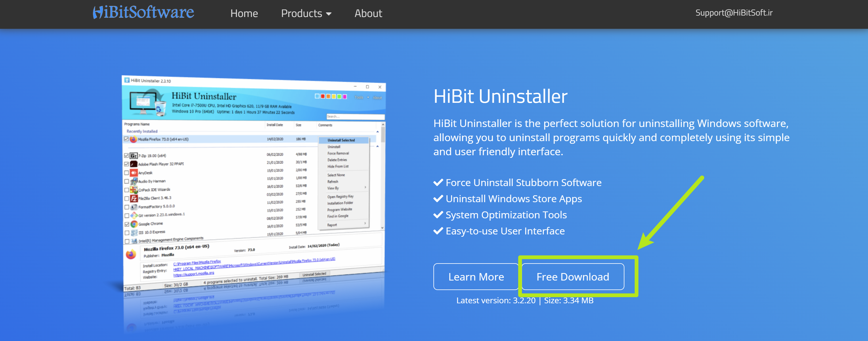This screenshot has height=341, width=868.
Task: Click the Uninstall Selected button at bottom of screenshot
Action: (x=314, y=274)
